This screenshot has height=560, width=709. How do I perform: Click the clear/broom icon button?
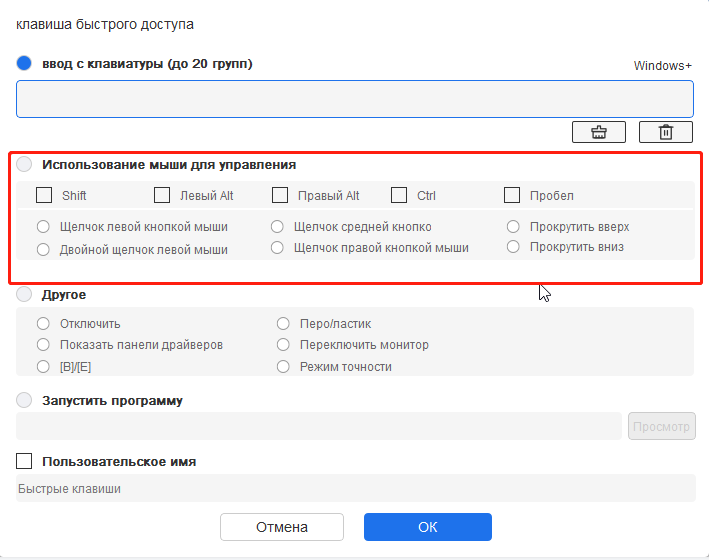point(599,132)
